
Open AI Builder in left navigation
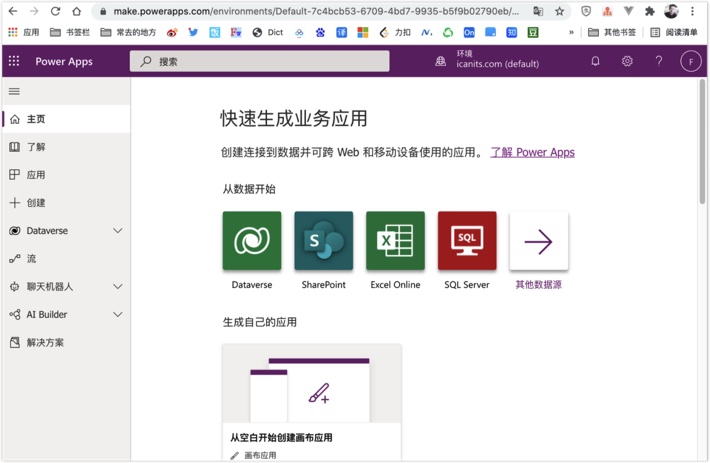[x=47, y=315]
